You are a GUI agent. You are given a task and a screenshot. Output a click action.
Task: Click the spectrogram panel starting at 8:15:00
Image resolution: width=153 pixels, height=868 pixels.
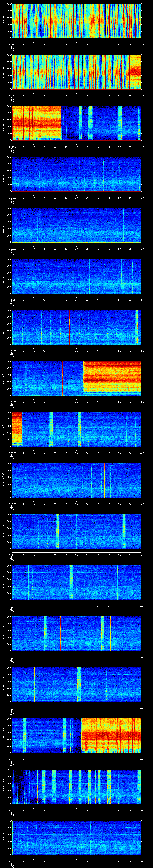tap(77, 736)
